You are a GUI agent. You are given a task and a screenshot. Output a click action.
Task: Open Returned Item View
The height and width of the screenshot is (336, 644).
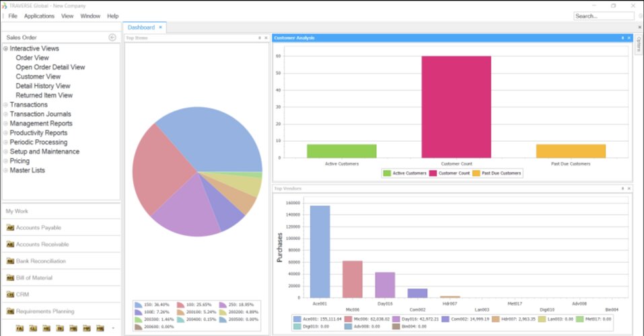point(44,95)
